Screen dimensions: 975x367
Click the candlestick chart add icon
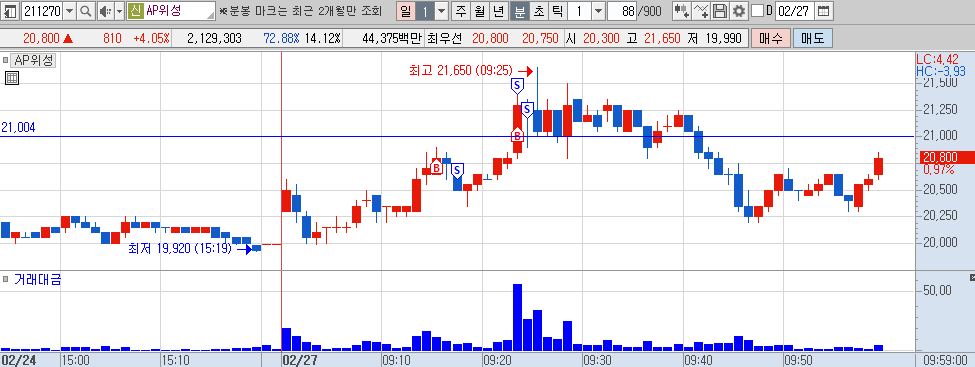click(x=682, y=11)
